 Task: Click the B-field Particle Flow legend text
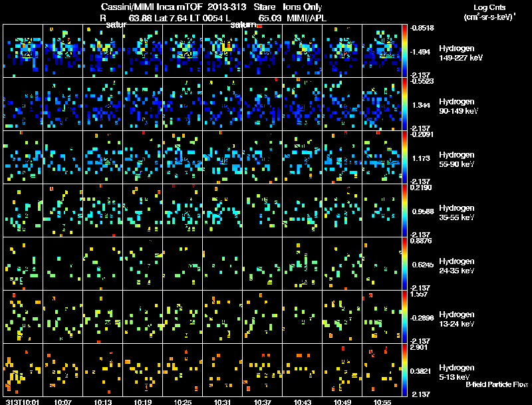coord(497,385)
